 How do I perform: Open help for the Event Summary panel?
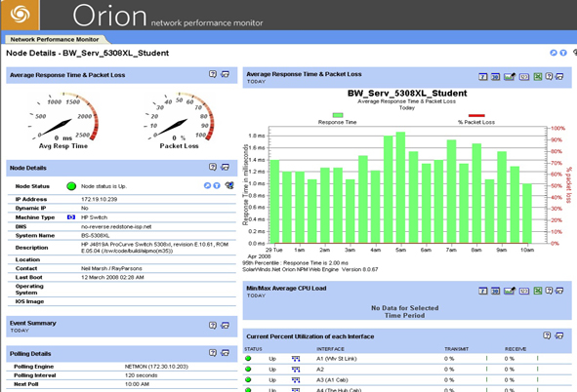213,325
